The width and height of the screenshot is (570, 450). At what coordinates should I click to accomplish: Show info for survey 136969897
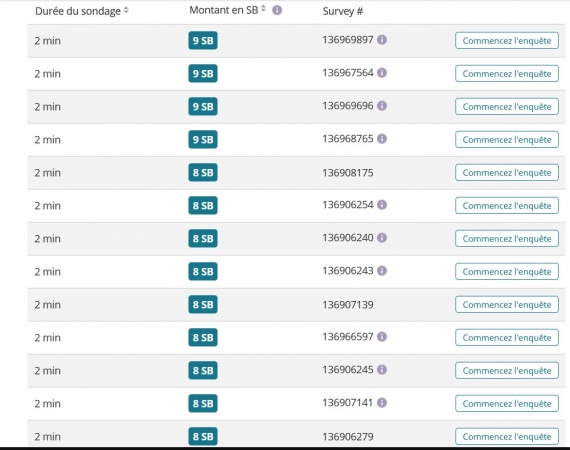(x=382, y=40)
